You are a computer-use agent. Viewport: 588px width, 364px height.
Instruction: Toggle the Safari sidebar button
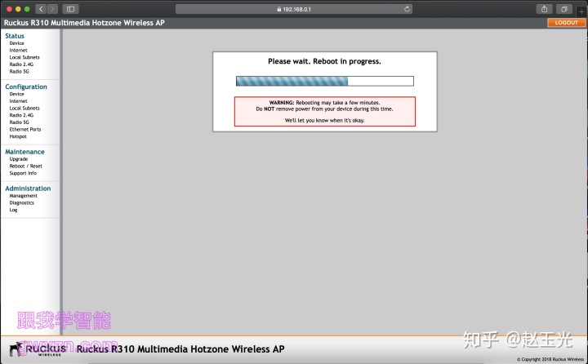pos(70,9)
